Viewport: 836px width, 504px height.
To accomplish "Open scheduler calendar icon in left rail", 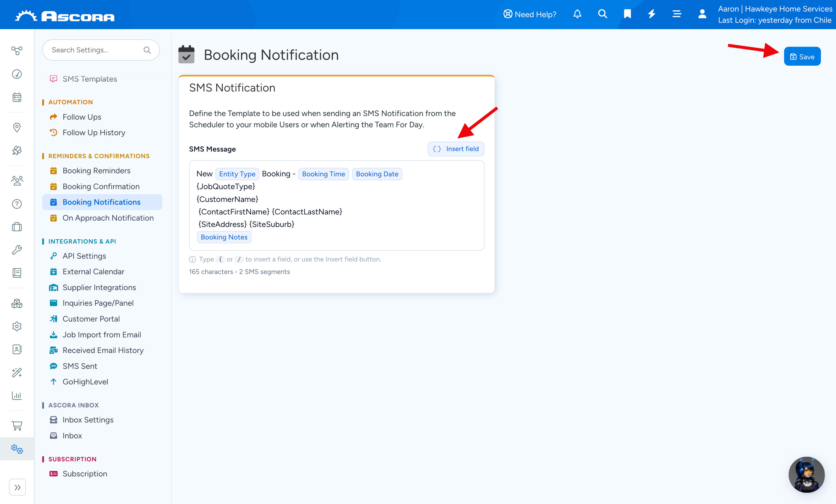I will [x=17, y=97].
